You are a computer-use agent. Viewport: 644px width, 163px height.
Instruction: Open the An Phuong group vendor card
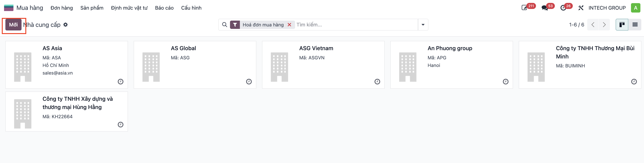(452, 65)
